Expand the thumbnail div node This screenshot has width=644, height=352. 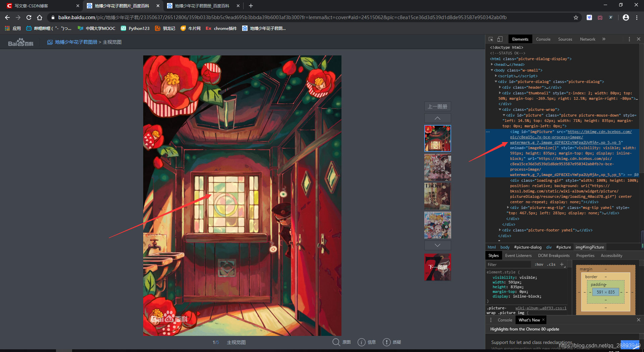pyautogui.click(x=500, y=93)
